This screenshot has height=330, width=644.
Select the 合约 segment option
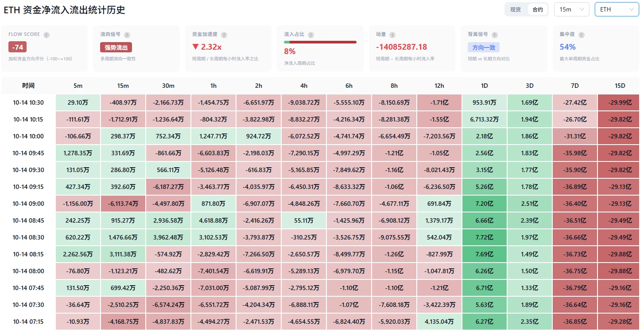(538, 9)
